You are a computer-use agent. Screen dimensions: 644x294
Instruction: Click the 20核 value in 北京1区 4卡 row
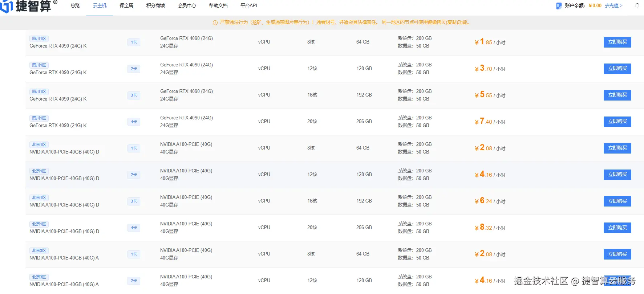(312, 227)
